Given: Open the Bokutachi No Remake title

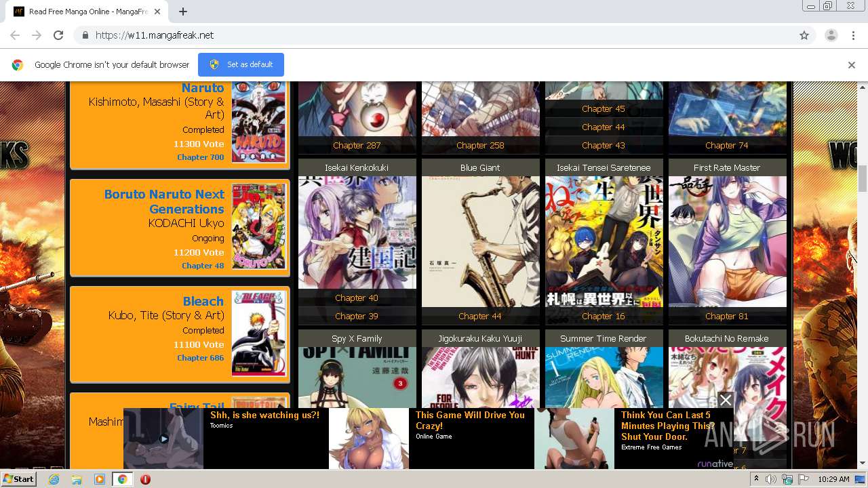Looking at the screenshot, I should click(x=727, y=338).
